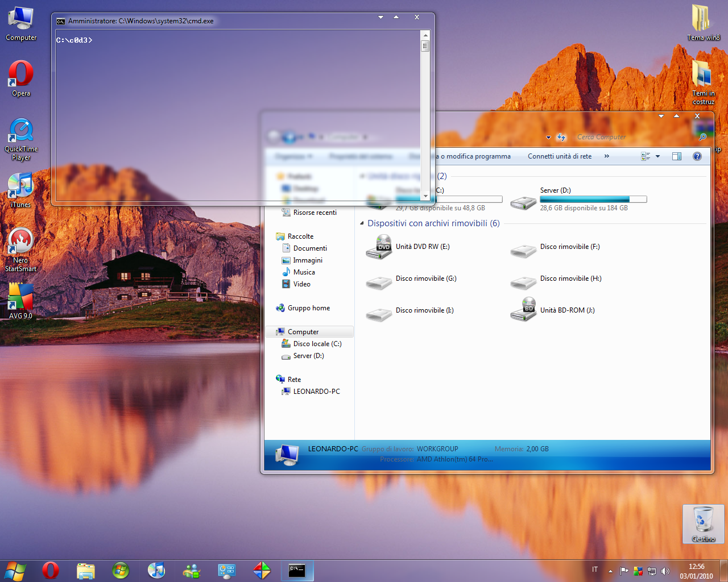Click the Server (D:) disk usage bar
Viewport: 728px width, 582px height.
click(x=593, y=199)
